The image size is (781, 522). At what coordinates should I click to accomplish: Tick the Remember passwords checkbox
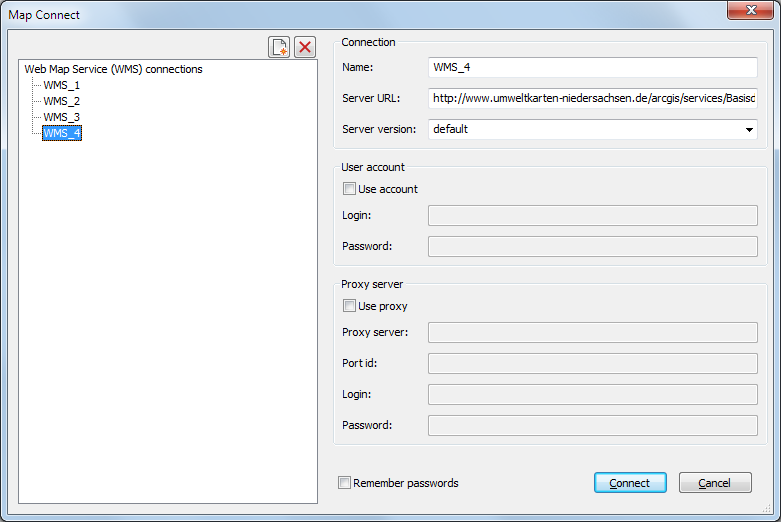344,483
